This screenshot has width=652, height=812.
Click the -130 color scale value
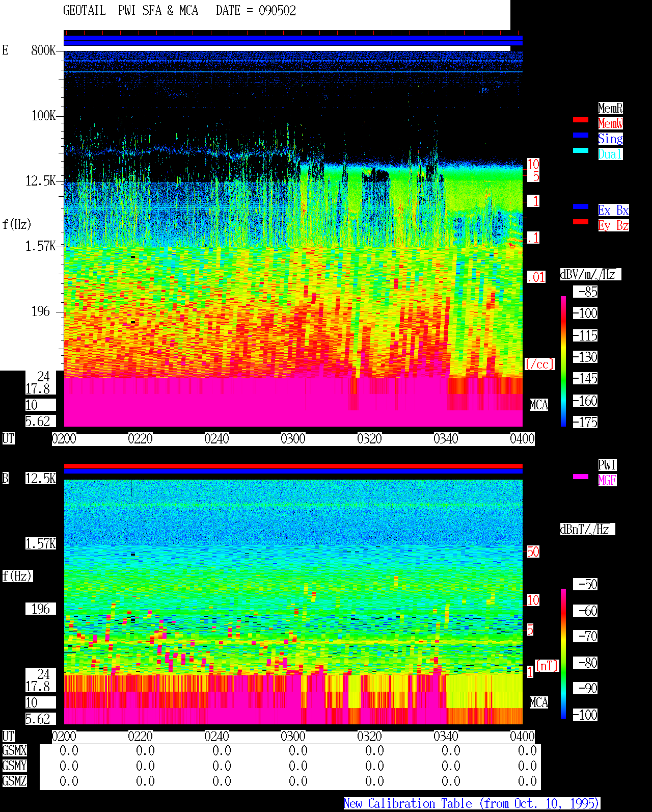[585, 357]
